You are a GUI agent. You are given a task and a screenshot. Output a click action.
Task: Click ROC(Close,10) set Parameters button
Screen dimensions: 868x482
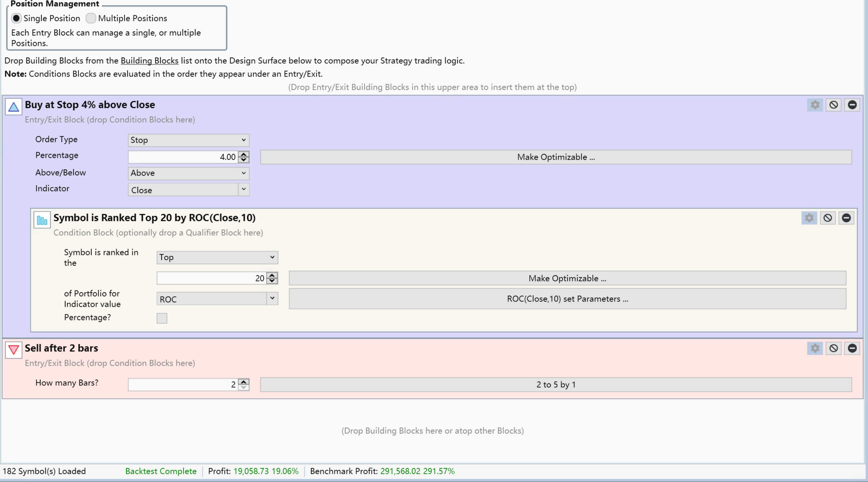[567, 299]
